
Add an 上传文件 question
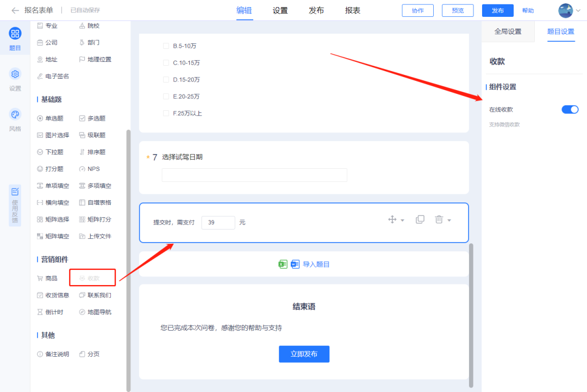point(95,236)
